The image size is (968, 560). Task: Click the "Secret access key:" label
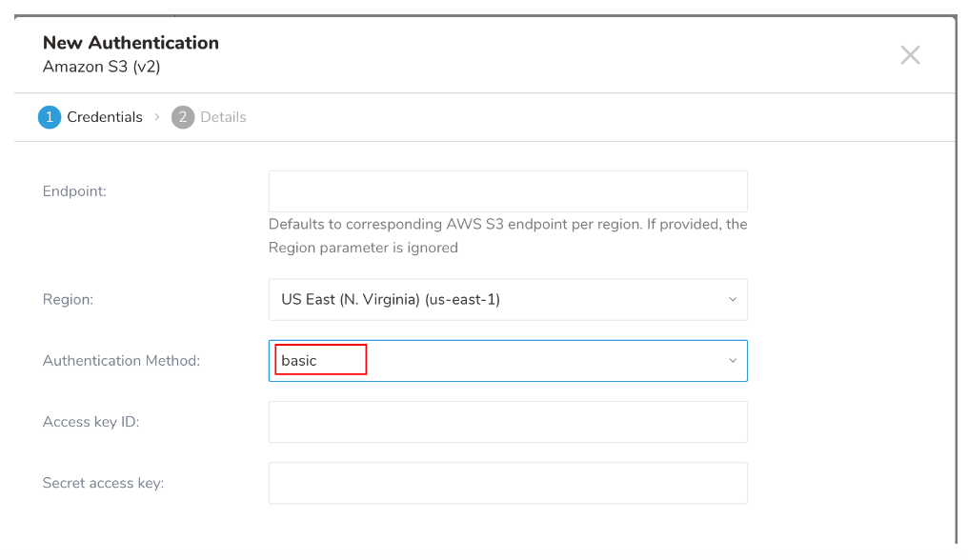point(103,483)
